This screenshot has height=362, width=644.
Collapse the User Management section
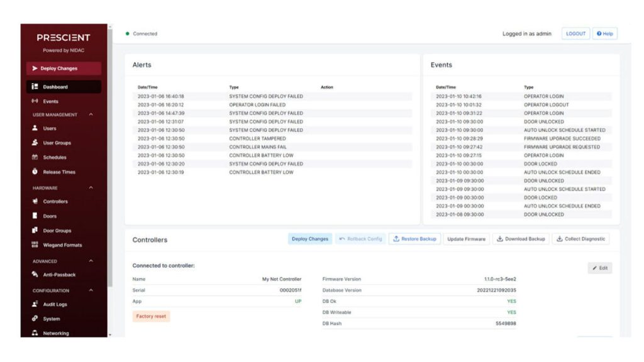[x=91, y=114]
